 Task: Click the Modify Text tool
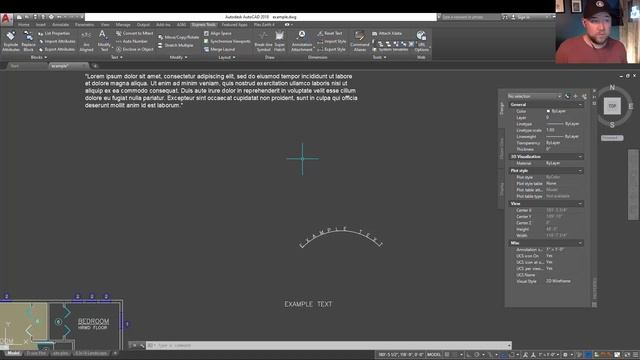104,41
